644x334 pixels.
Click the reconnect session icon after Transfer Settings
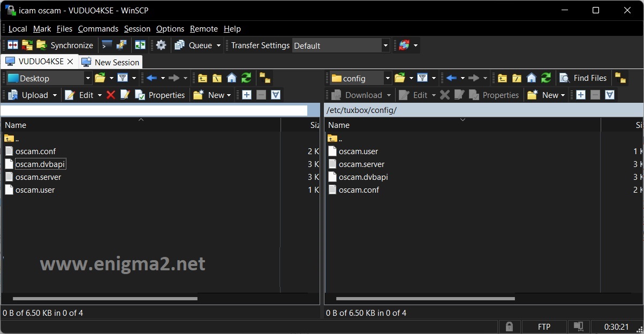click(x=404, y=45)
